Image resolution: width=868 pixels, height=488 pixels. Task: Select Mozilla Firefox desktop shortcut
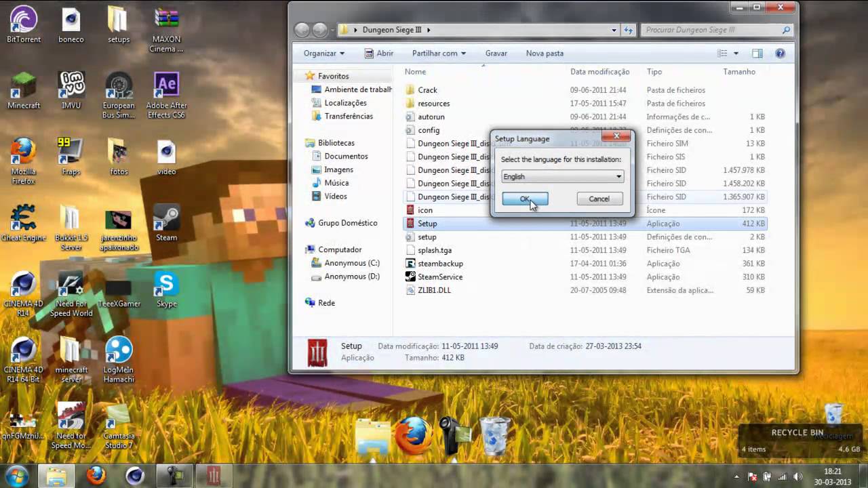coord(24,161)
